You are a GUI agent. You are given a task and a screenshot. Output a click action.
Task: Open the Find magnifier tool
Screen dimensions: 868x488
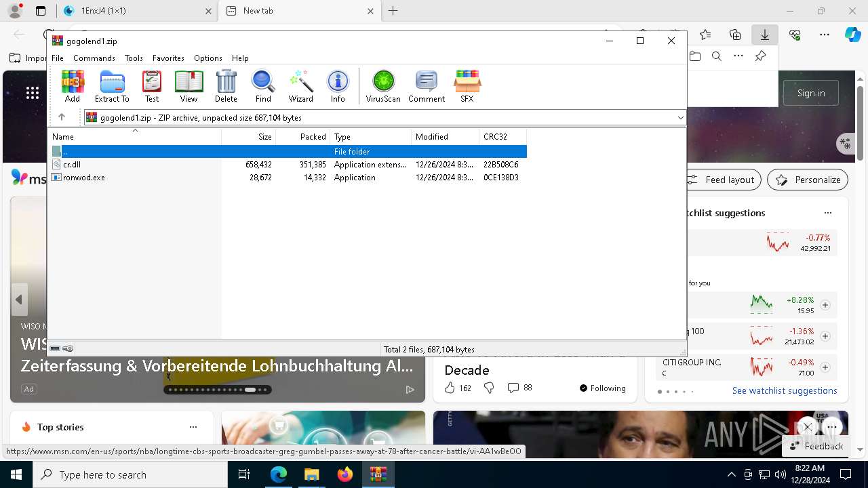(x=263, y=86)
